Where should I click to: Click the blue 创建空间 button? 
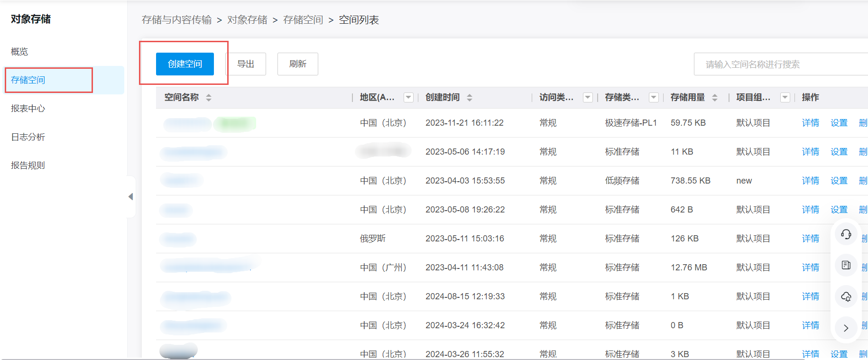(x=185, y=64)
